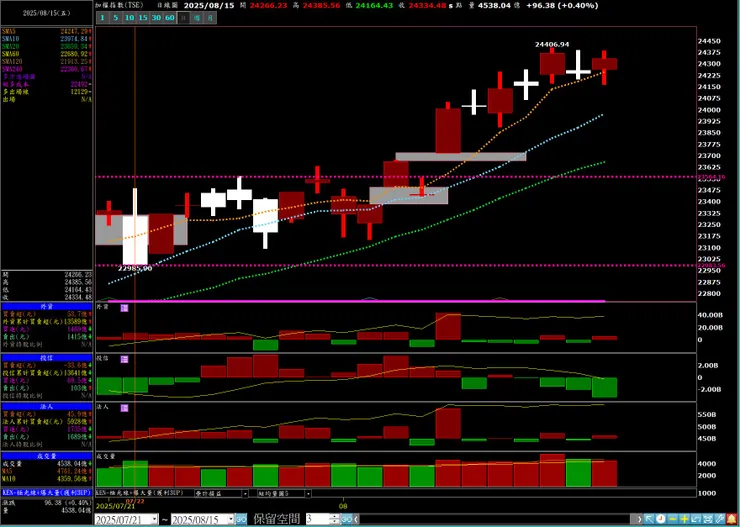Click the 成交量 4538.04億 value row
The image size is (740, 527).
pos(47,464)
